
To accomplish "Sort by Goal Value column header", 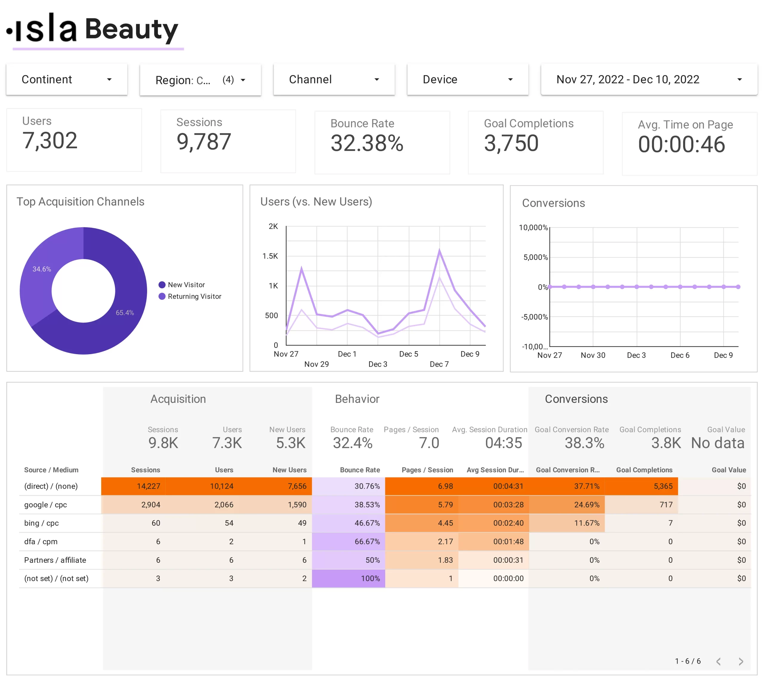I will (x=729, y=470).
